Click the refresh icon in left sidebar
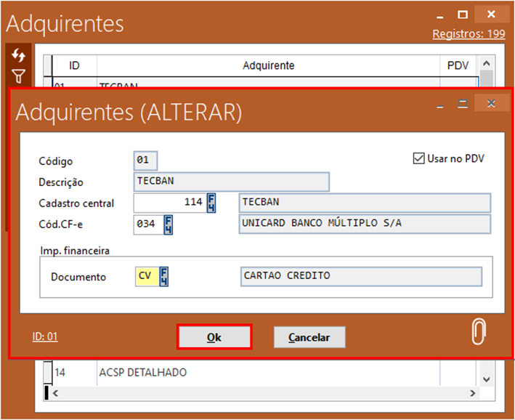The height and width of the screenshot is (420, 515). click(x=19, y=56)
